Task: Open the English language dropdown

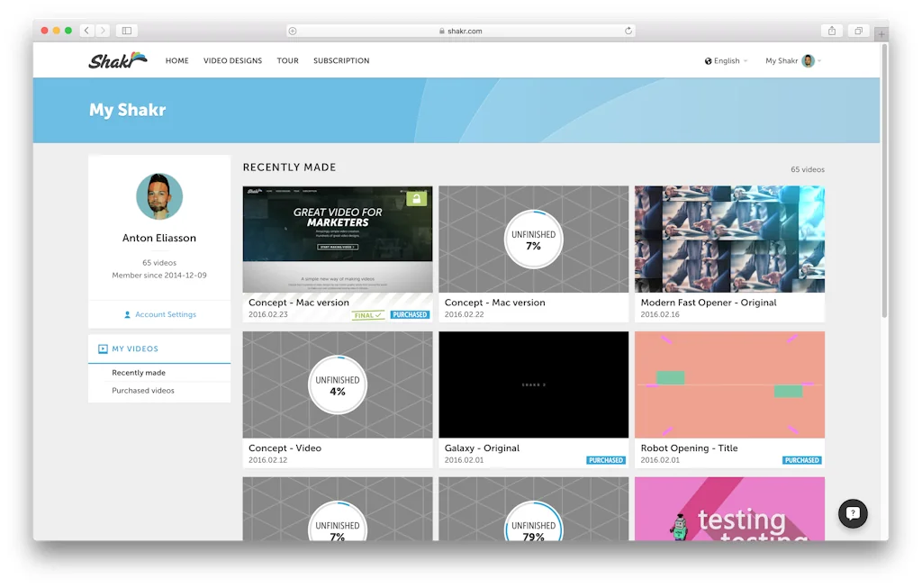Action: [726, 60]
